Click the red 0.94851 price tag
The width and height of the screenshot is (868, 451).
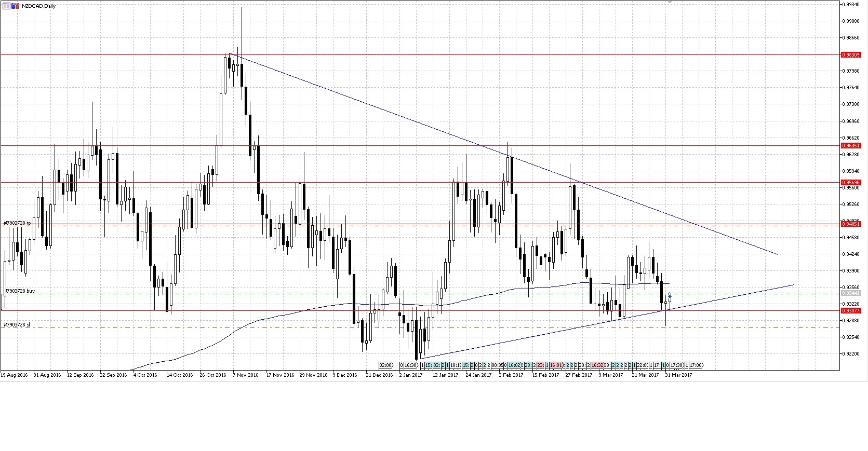[x=851, y=224]
